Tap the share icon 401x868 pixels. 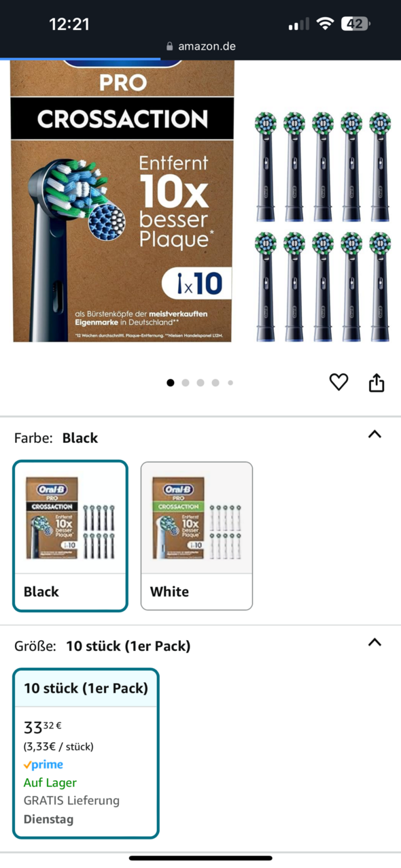click(x=377, y=383)
